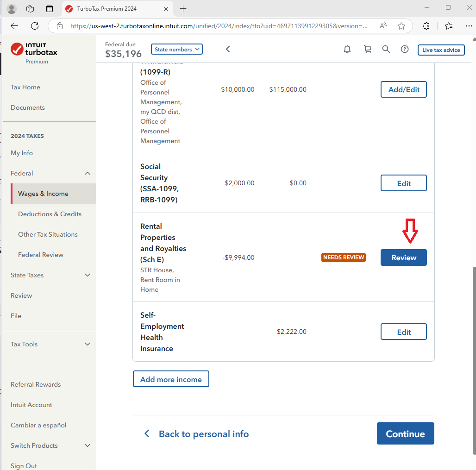Open the State numbers dropdown
The height and width of the screenshot is (470, 476).
[176, 50]
